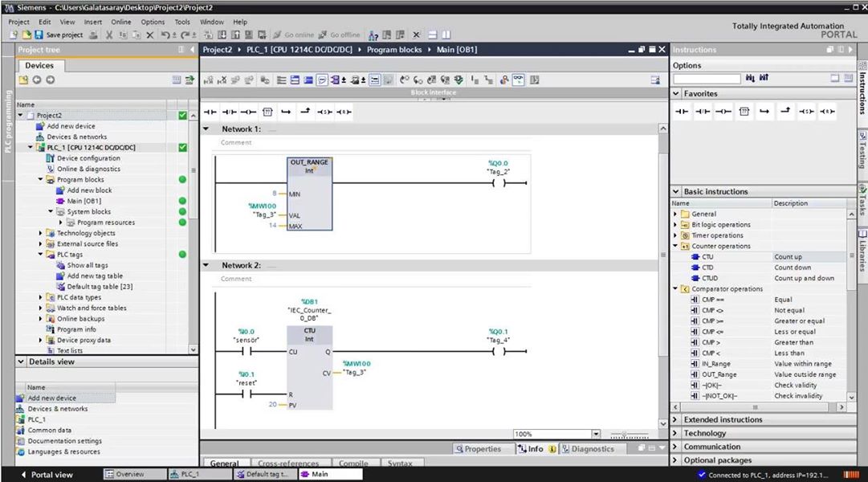
Task: Click the Accessible devices icon beside Go offline
Action: click(x=373, y=35)
